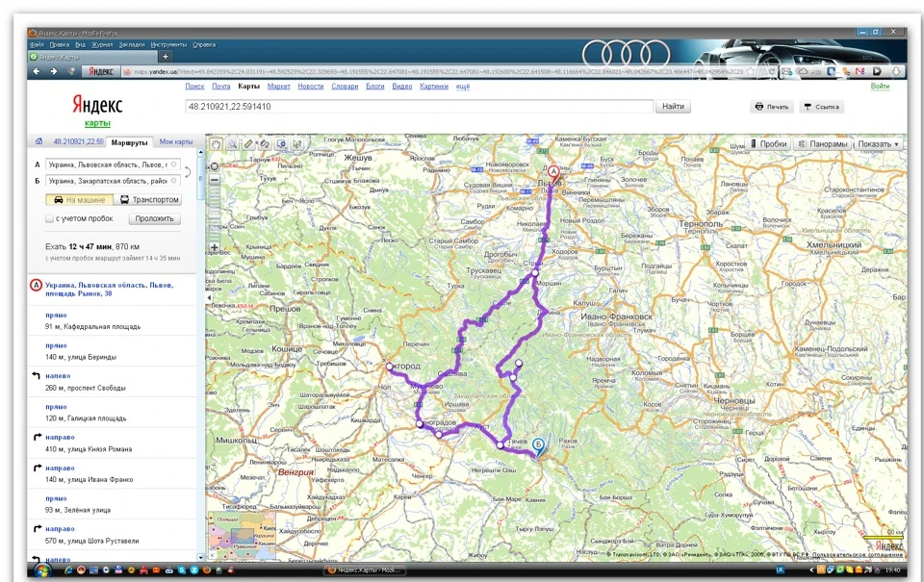Click the overview mini-map thumbnail

[241, 536]
